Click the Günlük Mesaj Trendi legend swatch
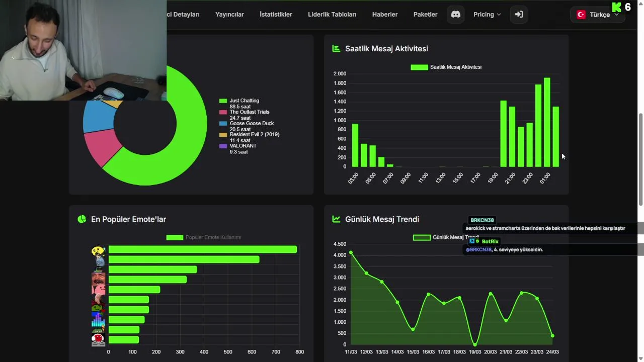Viewport: 644px width, 362px height. click(x=422, y=237)
